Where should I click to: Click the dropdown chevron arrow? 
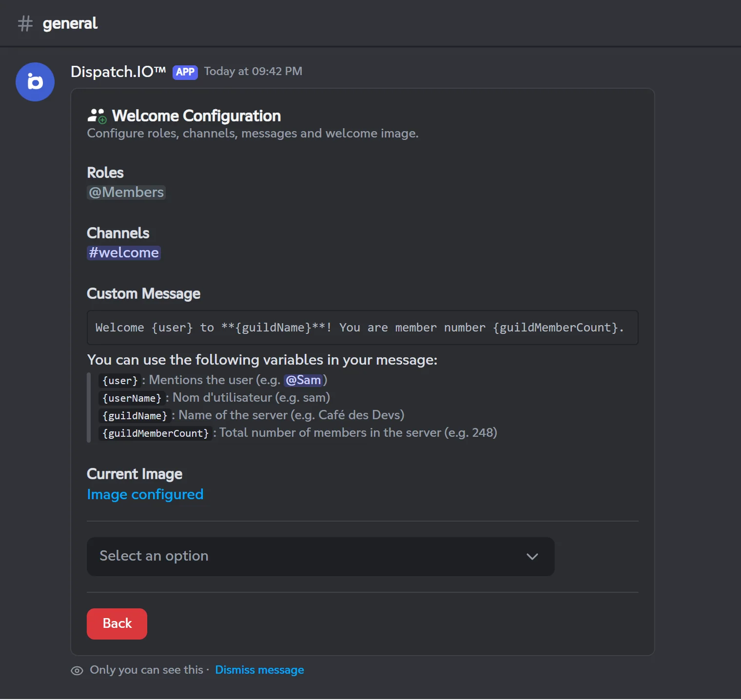pyautogui.click(x=532, y=557)
